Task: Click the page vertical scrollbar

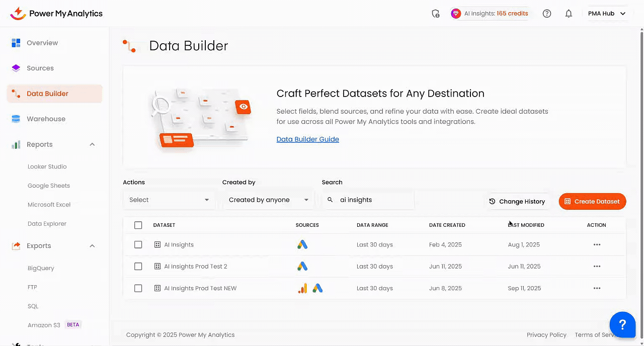Action: point(641,151)
